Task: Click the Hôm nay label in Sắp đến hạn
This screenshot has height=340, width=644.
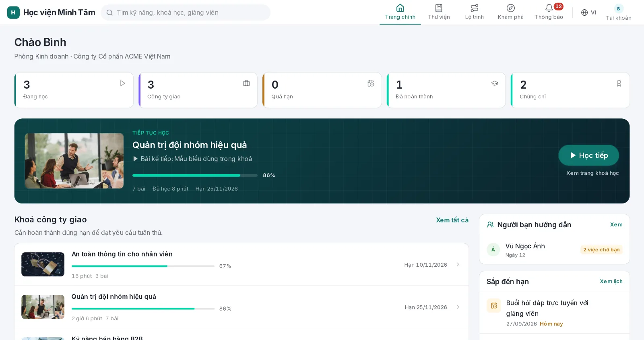Action: pos(551,324)
